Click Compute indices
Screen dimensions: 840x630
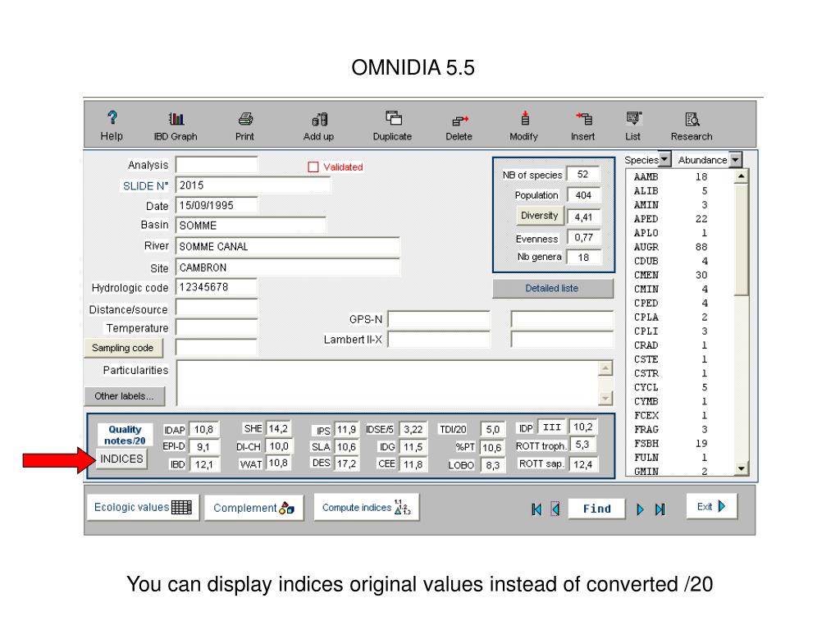[367, 507]
